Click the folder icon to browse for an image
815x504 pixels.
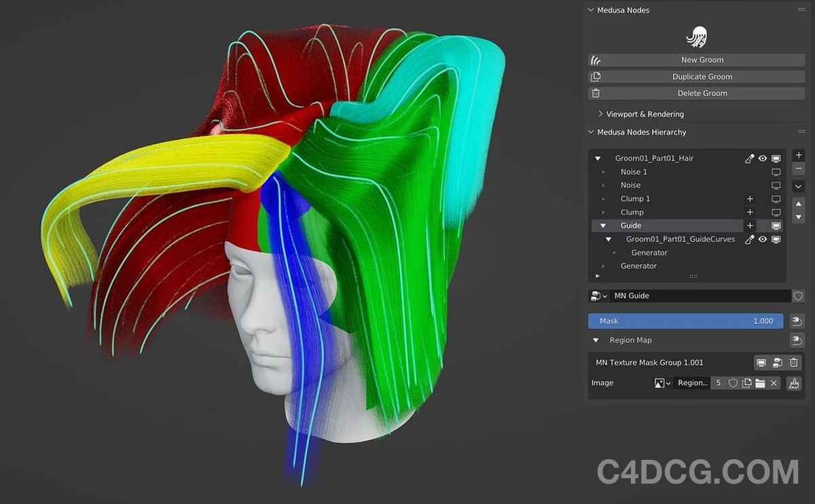point(760,383)
